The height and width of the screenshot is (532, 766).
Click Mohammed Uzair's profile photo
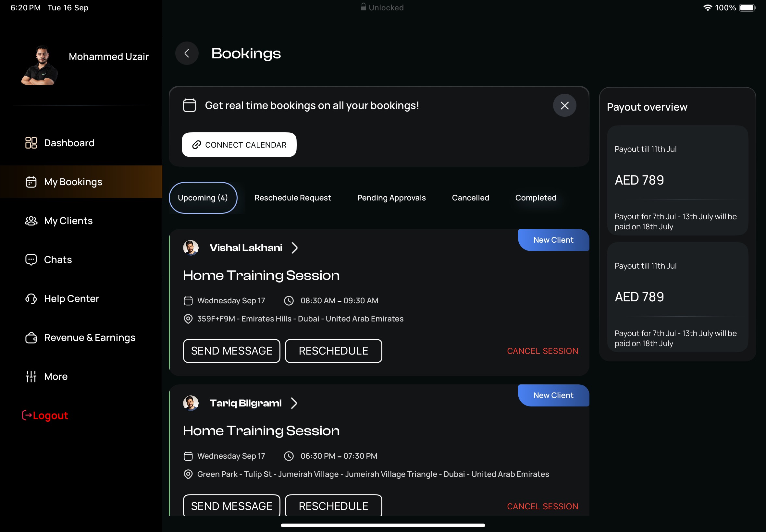coord(40,65)
